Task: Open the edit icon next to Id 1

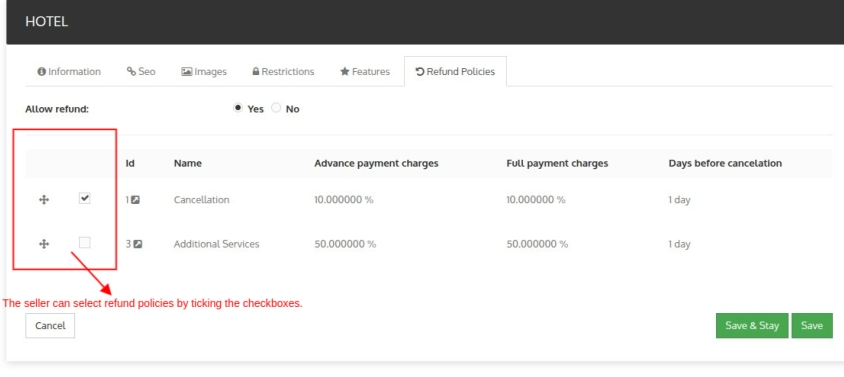Action: click(x=136, y=200)
